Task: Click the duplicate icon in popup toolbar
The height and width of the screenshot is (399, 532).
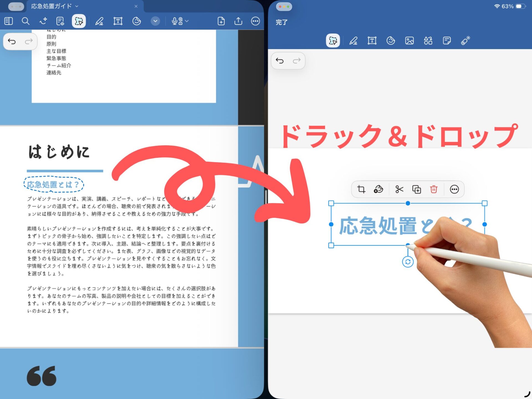Action: tap(416, 189)
